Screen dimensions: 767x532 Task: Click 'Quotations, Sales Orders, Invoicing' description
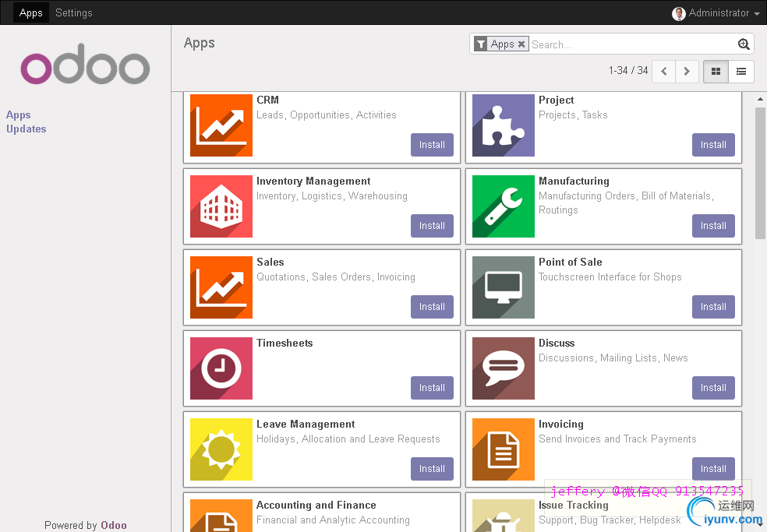click(x=335, y=277)
